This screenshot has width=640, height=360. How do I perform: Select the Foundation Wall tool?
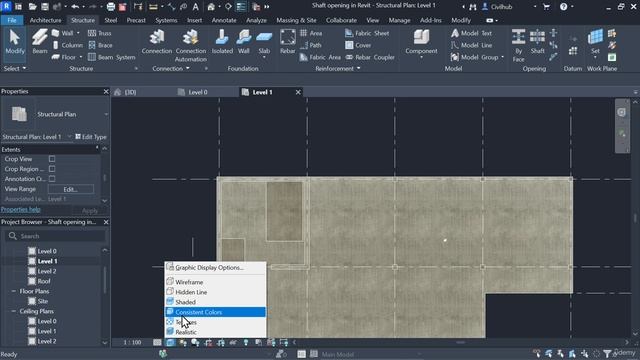[x=244, y=42]
